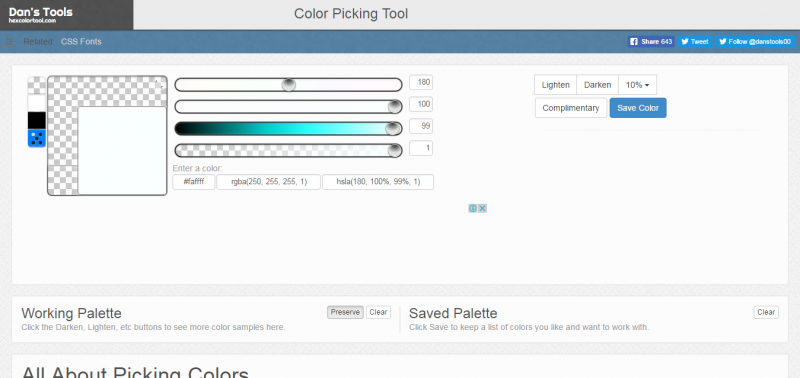Viewport: 800px width, 378px height.
Task: Click Follow @danstools00 Twitter button
Action: 755,42
